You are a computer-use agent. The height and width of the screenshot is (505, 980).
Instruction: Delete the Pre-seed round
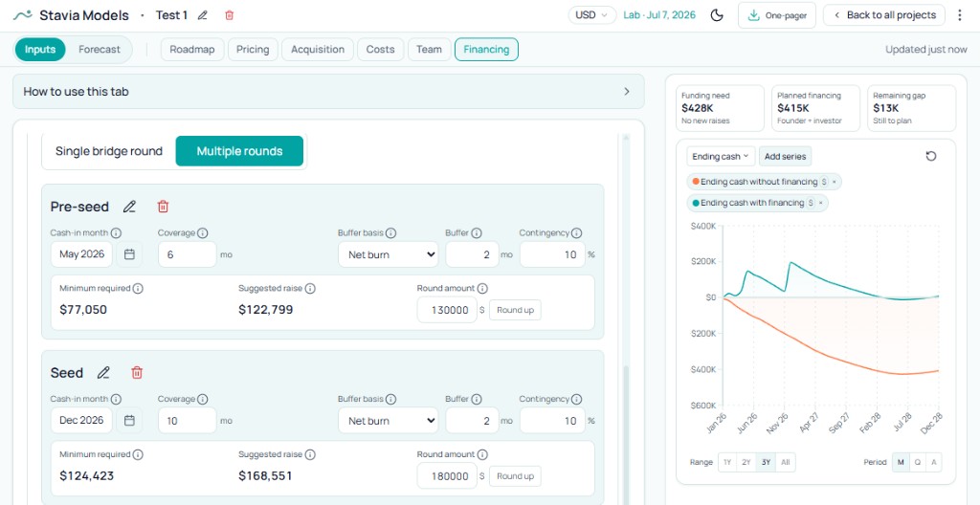coord(163,207)
